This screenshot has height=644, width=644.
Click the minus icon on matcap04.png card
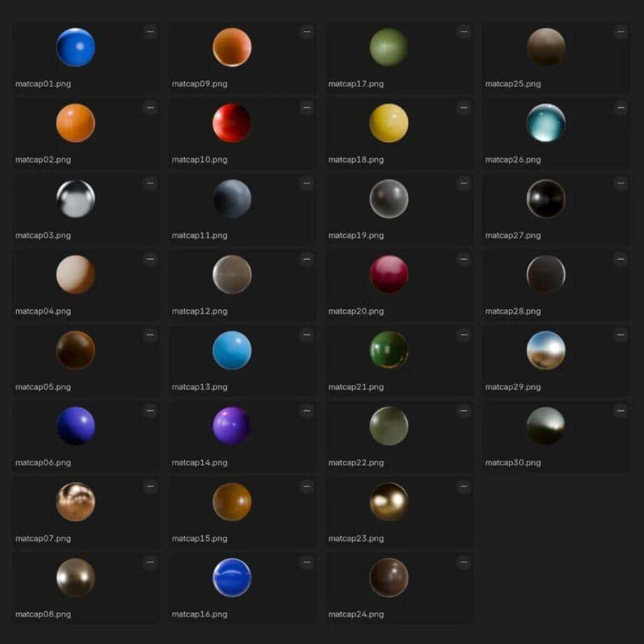[x=150, y=259]
